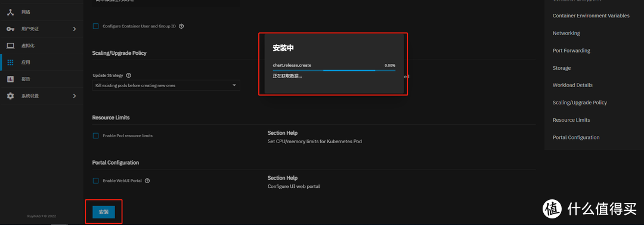The image size is (644, 225).
Task: Open help icon beside Enable WebUI Portal
Action: (147, 181)
